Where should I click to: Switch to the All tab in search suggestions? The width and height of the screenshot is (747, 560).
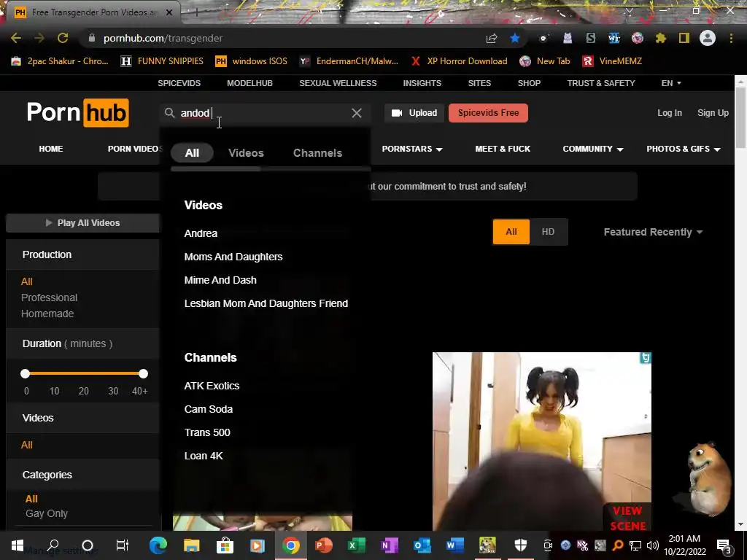(x=192, y=153)
